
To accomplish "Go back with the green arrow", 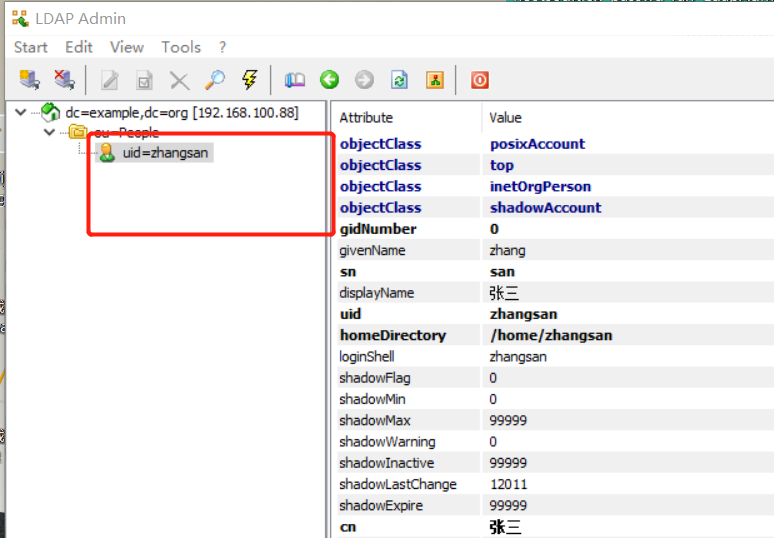I will (329, 80).
